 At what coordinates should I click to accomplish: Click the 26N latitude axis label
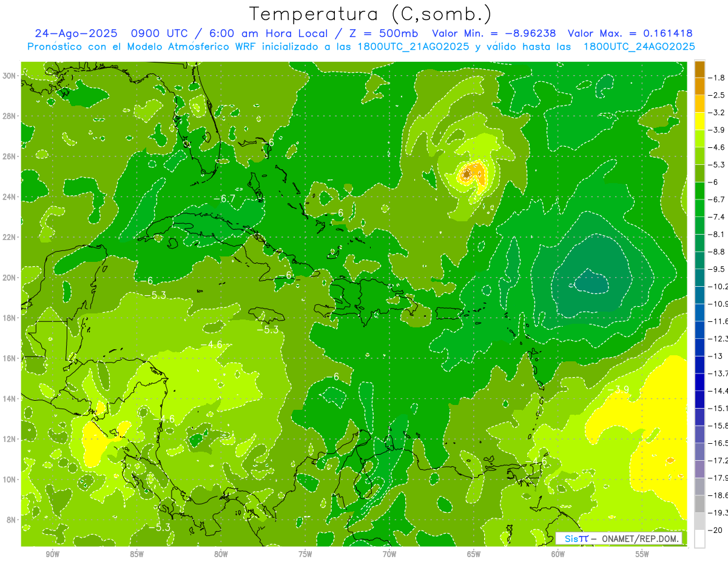coord(10,156)
